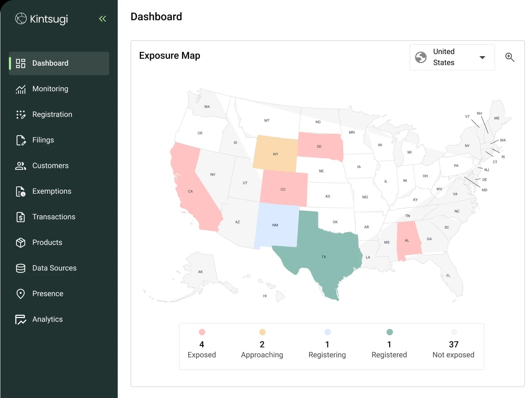Click the Filings document icon
532x398 pixels.
tap(21, 140)
